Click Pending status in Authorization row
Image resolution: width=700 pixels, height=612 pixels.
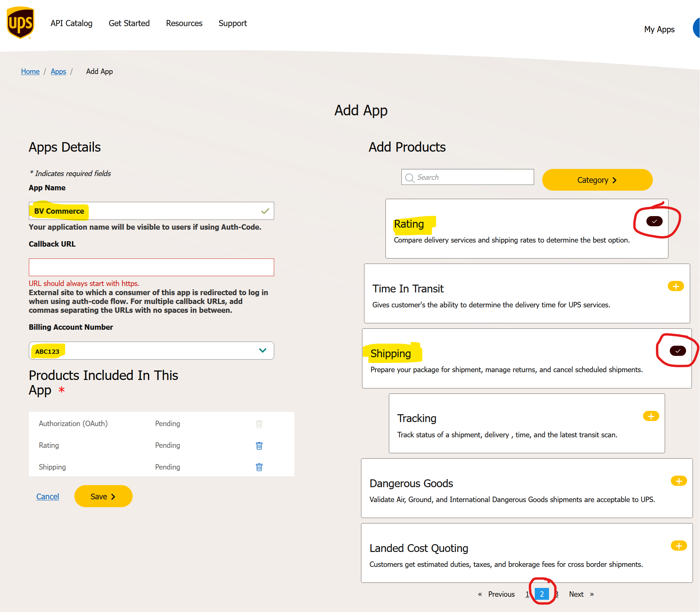tap(167, 424)
